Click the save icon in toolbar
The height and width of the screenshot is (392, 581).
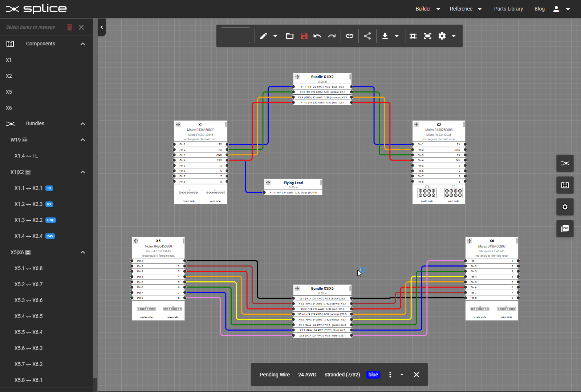(304, 36)
